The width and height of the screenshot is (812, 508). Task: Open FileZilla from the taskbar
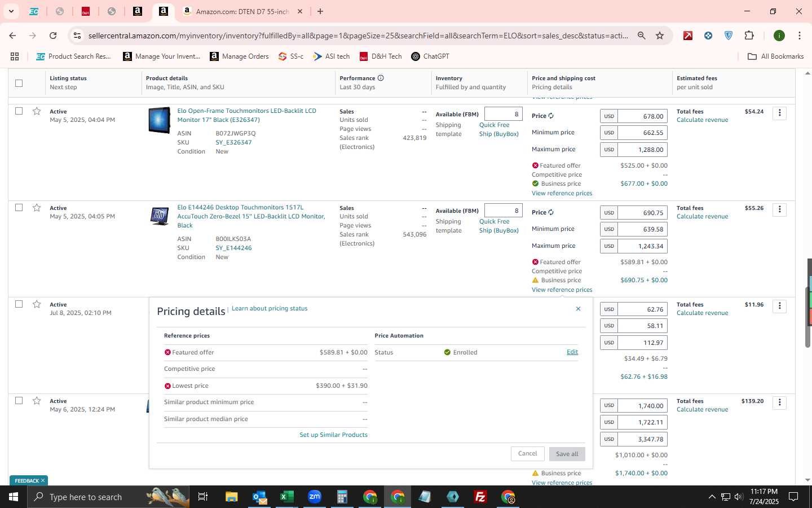click(480, 497)
